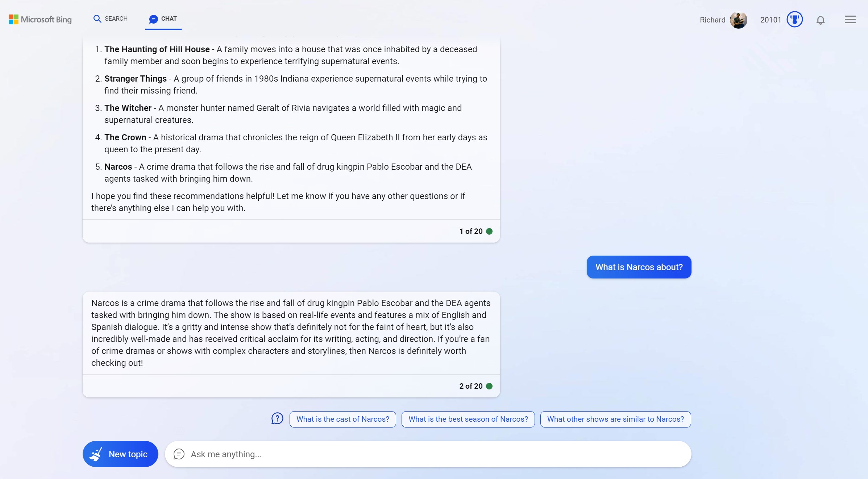Viewport: 868px width, 479px height.
Task: Expand the 1 of 20 conversation counter
Action: 471,231
